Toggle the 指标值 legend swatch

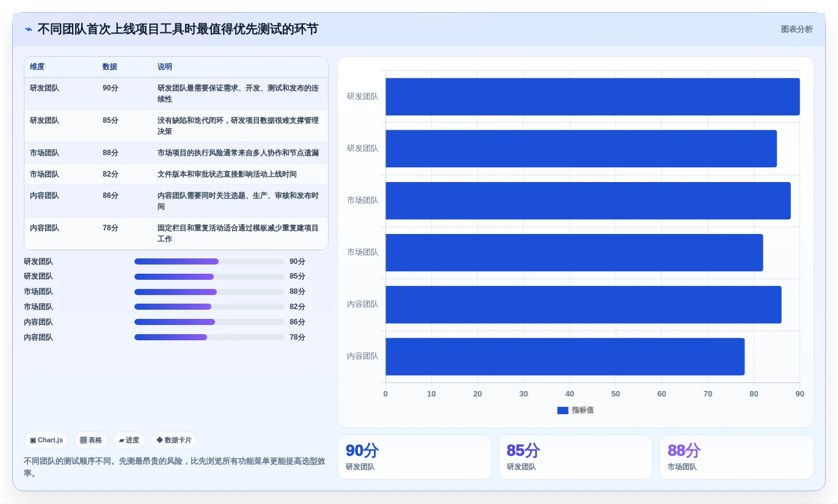pos(563,411)
